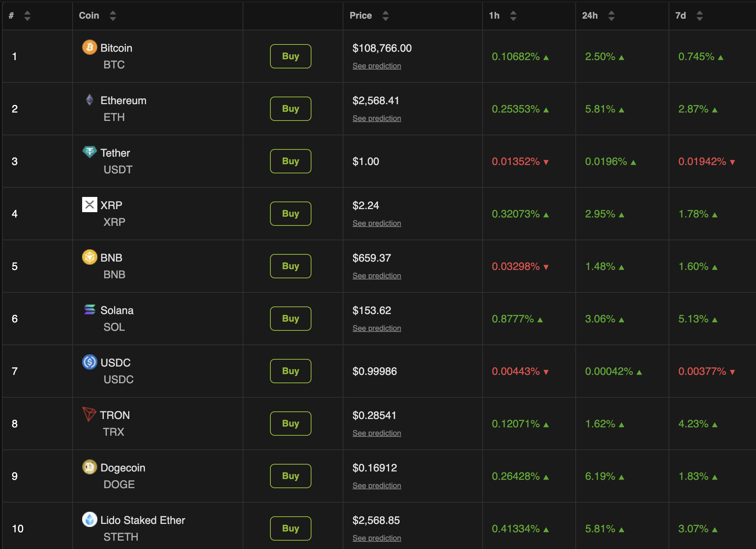Click the XRP logo icon
This screenshot has height=549, width=756.
click(89, 205)
